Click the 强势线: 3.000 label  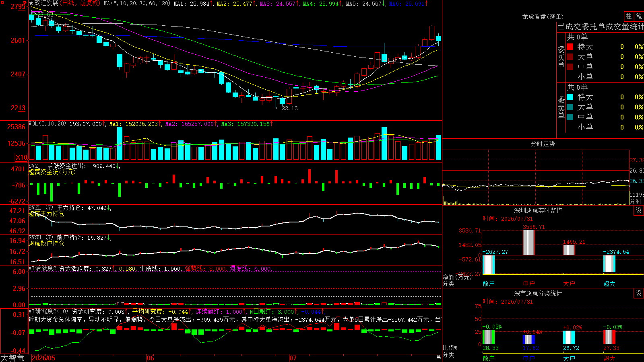(206, 268)
